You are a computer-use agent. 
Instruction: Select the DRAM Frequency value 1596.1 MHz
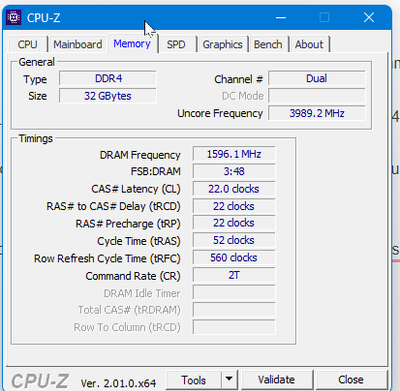234,154
